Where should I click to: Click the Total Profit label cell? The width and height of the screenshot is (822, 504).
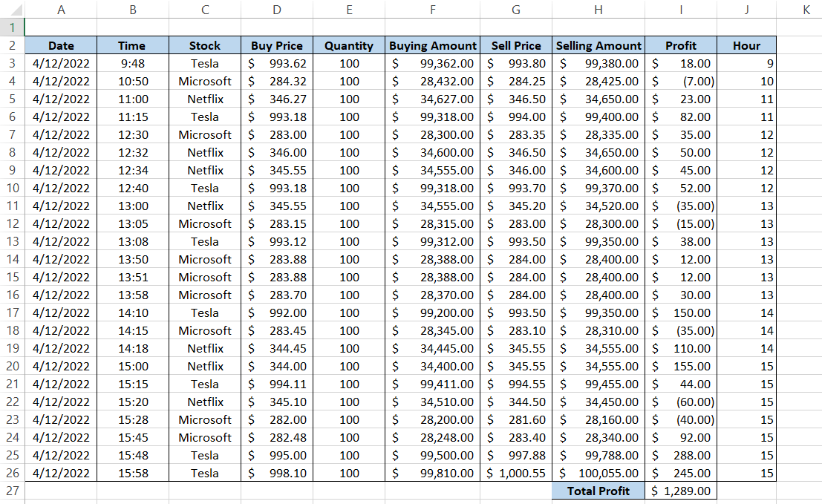tap(598, 491)
